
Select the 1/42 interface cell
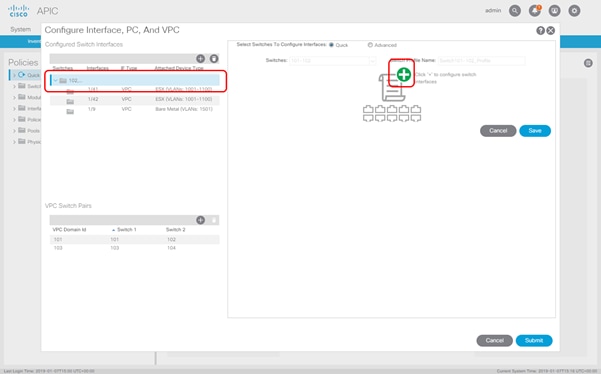coord(93,99)
